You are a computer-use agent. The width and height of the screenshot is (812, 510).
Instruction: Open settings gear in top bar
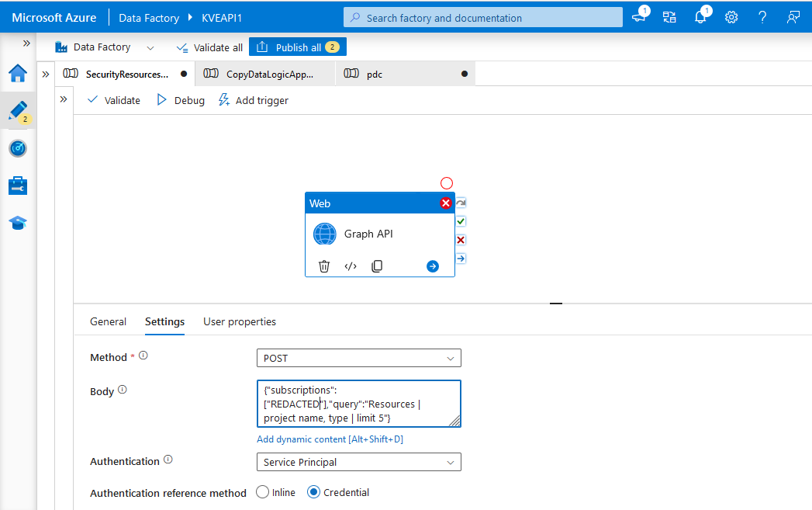731,17
